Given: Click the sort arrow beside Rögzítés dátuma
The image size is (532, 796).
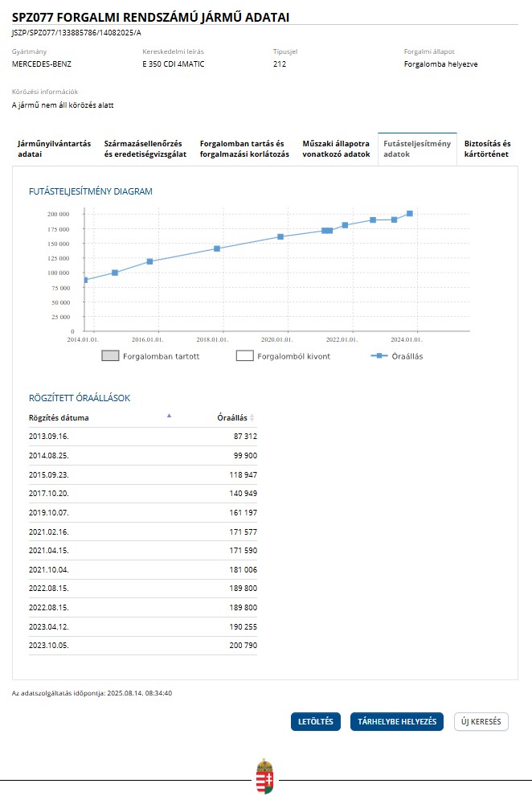Looking at the screenshot, I should pos(169,416).
